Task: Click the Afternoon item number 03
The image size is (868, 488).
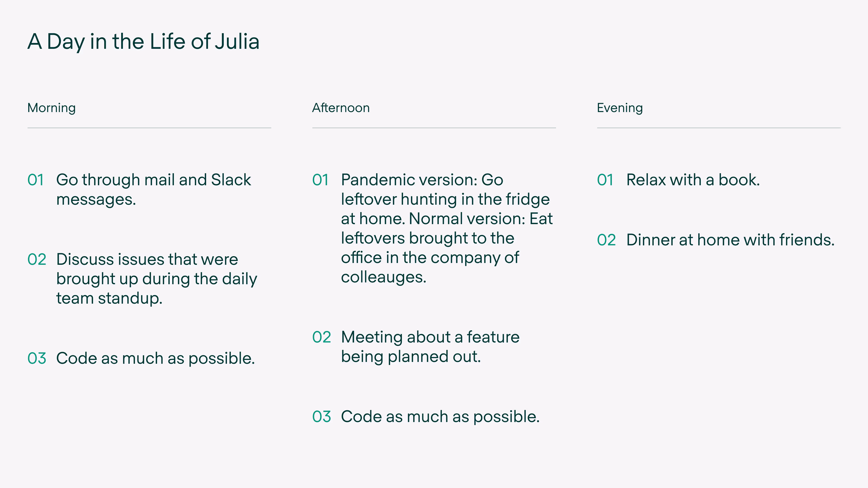Action: click(321, 417)
